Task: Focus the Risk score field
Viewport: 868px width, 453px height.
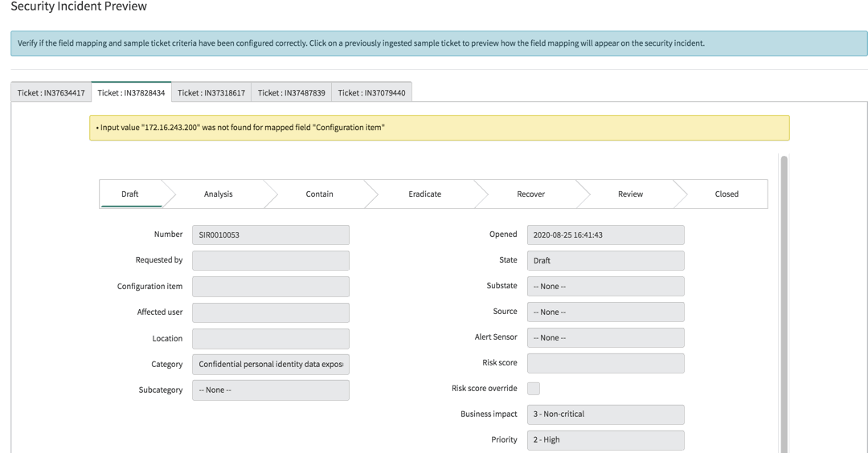Action: click(x=606, y=363)
